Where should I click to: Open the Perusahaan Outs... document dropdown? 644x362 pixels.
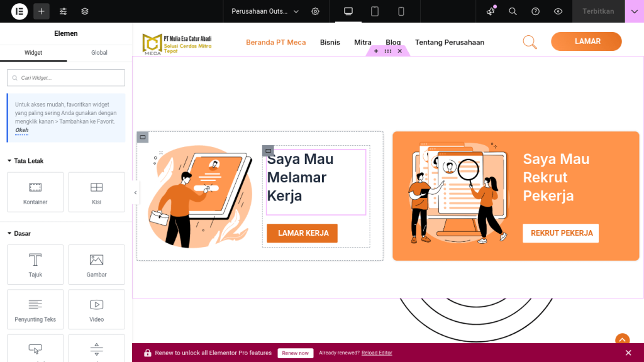(x=265, y=11)
